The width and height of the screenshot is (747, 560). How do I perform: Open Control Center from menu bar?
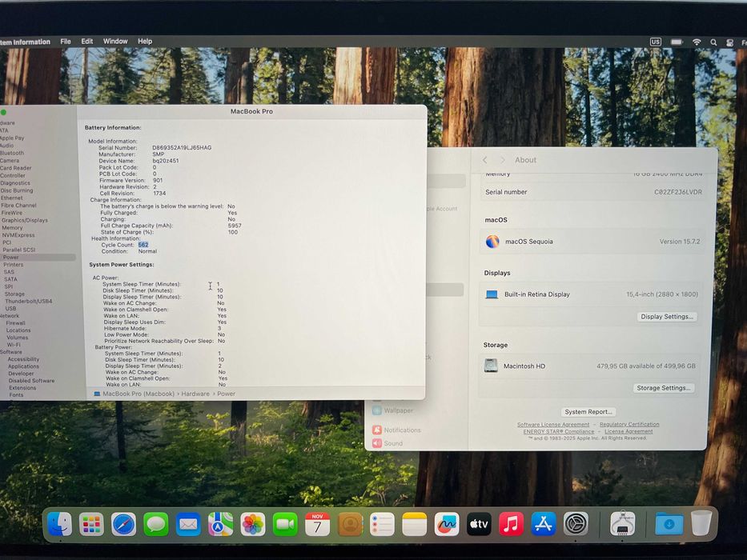click(x=730, y=42)
